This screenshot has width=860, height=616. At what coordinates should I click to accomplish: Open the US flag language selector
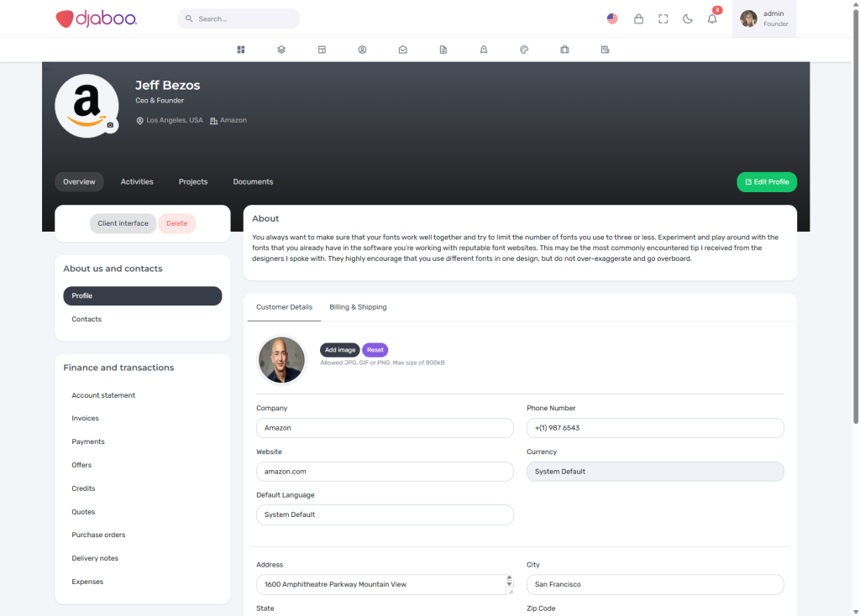coord(612,18)
